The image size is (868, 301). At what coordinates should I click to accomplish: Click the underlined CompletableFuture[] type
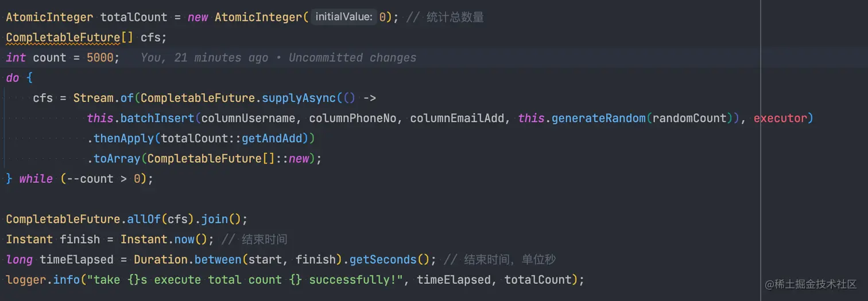[x=70, y=38]
